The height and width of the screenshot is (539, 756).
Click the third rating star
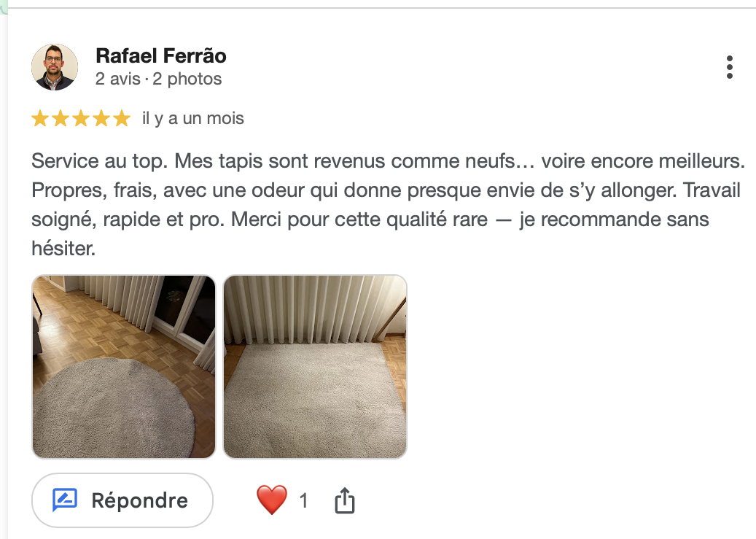pyautogui.click(x=81, y=118)
